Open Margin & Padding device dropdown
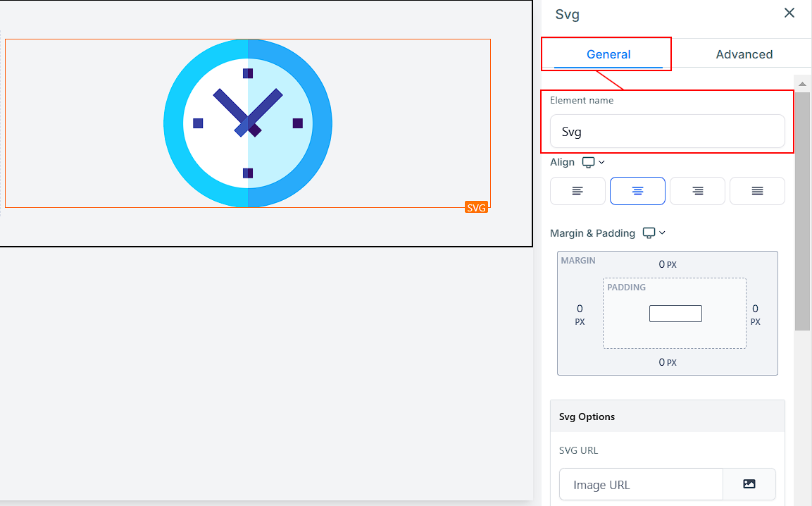Image resolution: width=812 pixels, height=506 pixels. coord(654,233)
